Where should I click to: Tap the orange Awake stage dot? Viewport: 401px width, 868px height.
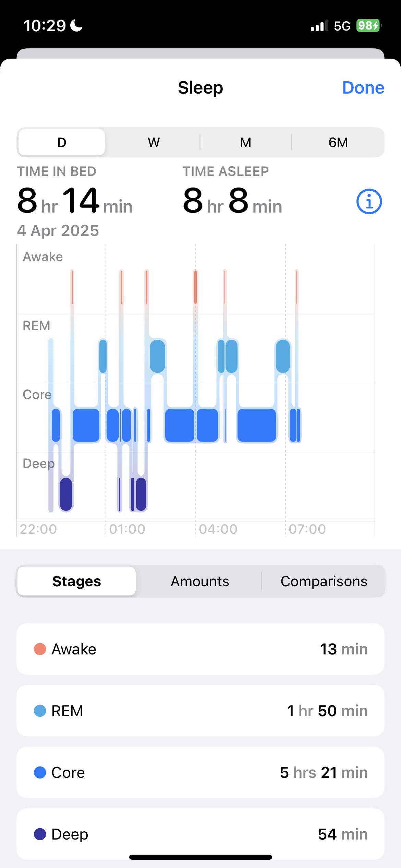click(40, 649)
